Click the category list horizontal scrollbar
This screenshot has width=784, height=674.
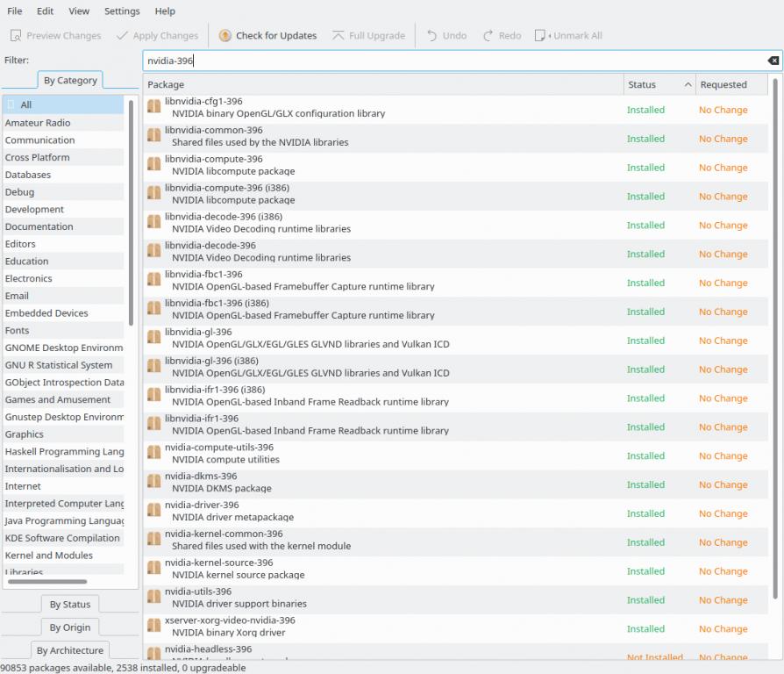point(47,581)
